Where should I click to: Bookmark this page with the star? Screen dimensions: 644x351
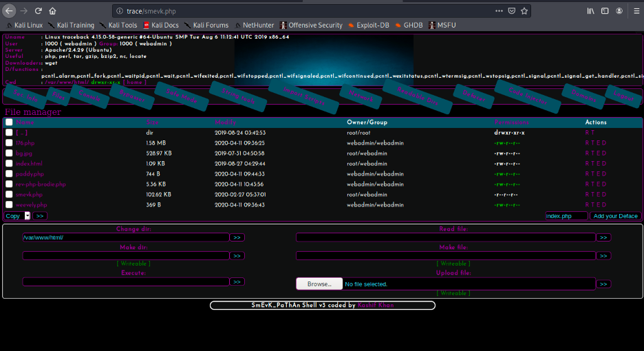click(x=524, y=11)
